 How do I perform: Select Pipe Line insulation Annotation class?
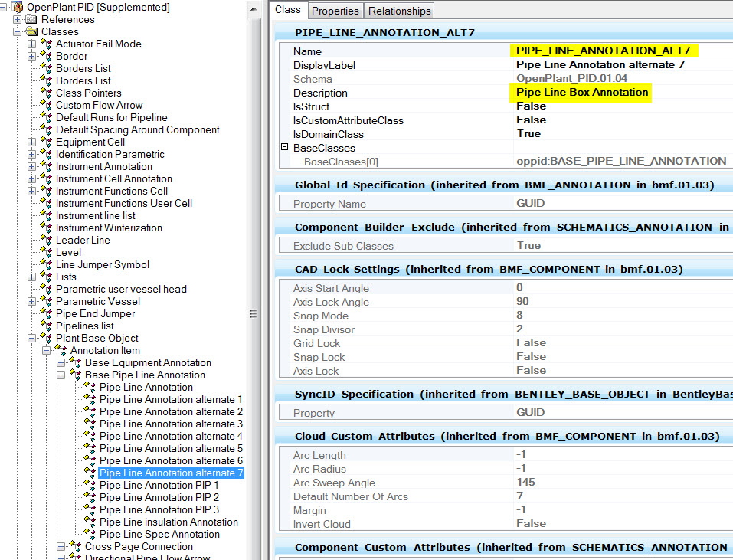point(169,522)
